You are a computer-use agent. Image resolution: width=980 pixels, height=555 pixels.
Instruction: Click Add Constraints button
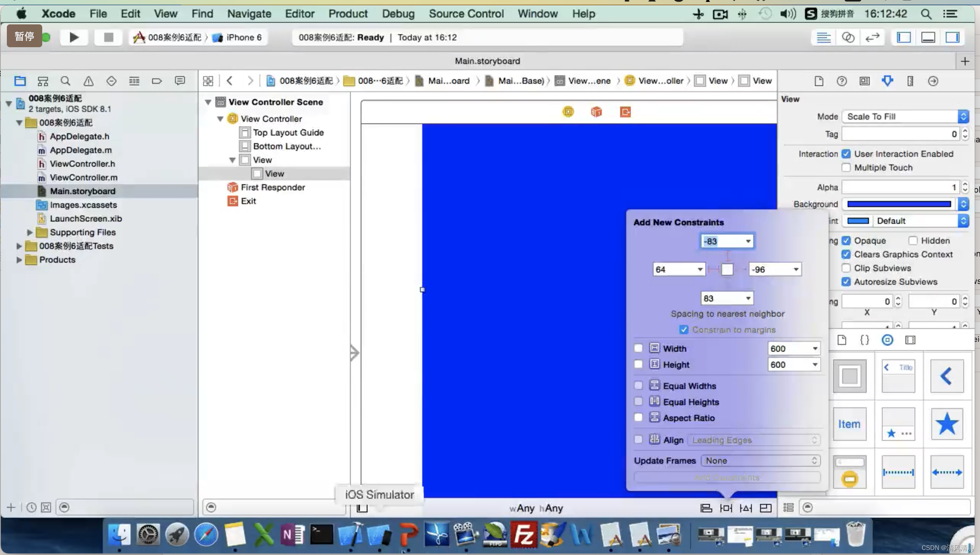coord(727,478)
